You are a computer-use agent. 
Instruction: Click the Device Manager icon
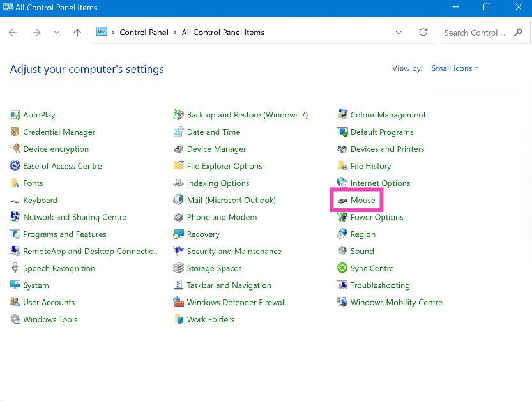coord(179,149)
